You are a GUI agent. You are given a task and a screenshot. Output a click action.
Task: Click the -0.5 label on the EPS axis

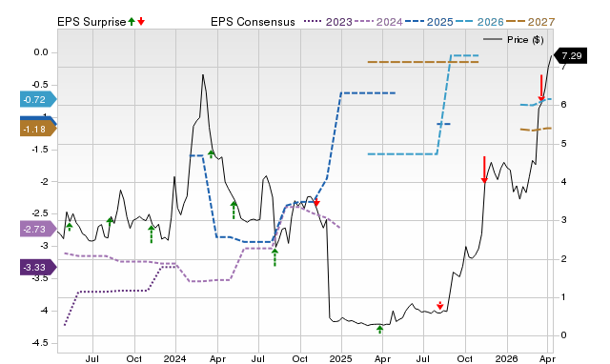pos(39,85)
